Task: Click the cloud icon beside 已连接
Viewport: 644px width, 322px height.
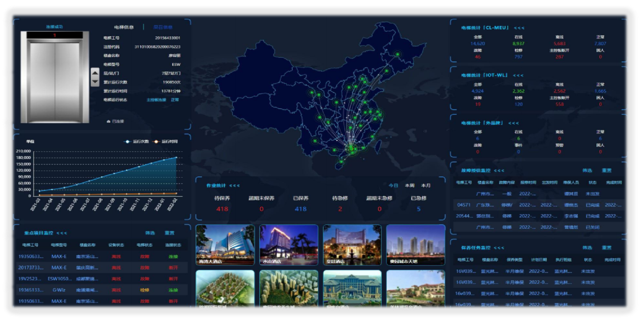Action: click(109, 121)
